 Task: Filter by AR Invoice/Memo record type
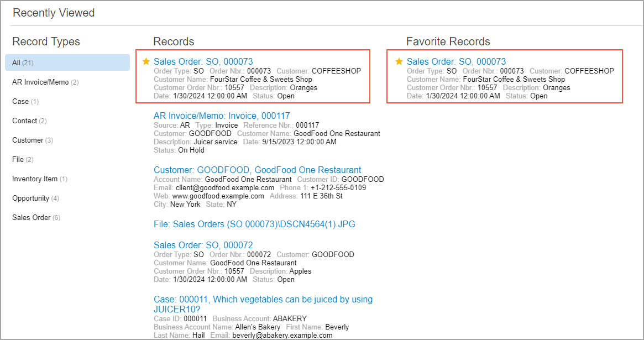coord(40,82)
